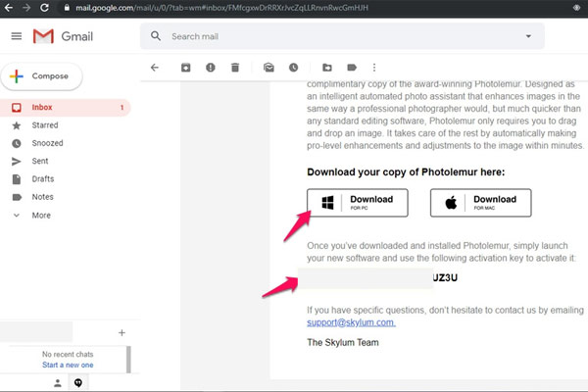Start a new chat link

pos(68,365)
